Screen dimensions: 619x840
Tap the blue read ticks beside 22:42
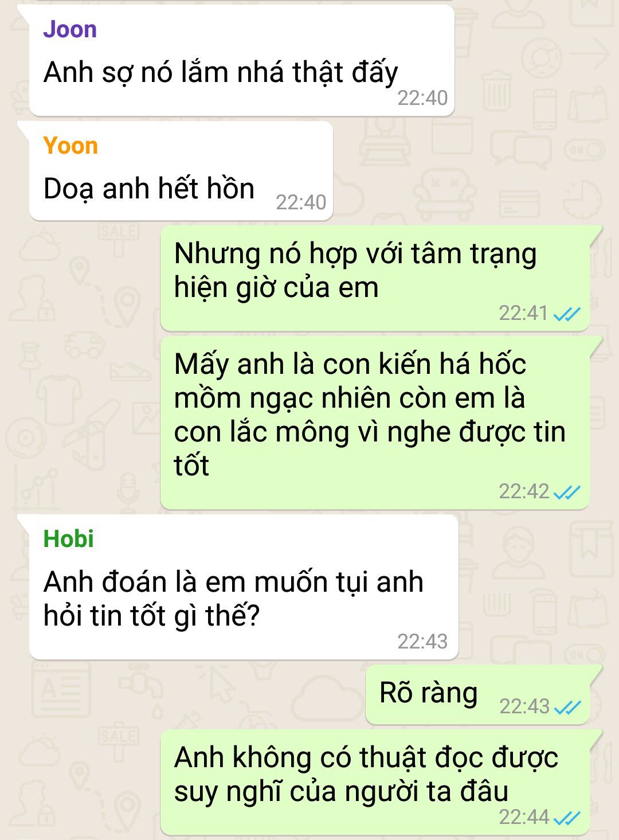coord(567,492)
